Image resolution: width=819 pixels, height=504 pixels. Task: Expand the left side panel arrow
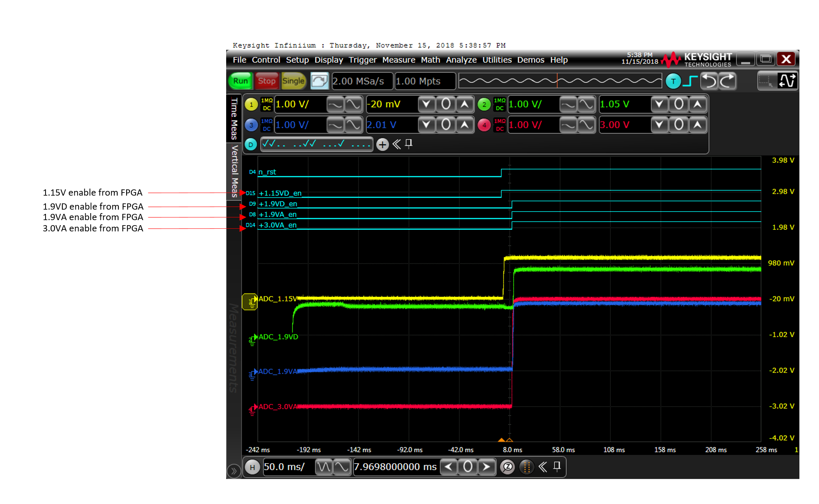click(x=234, y=471)
